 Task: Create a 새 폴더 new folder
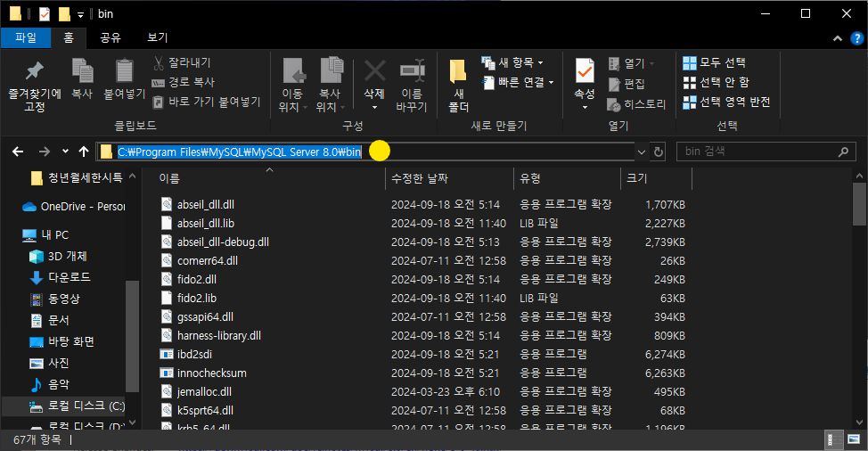pyautogui.click(x=458, y=86)
